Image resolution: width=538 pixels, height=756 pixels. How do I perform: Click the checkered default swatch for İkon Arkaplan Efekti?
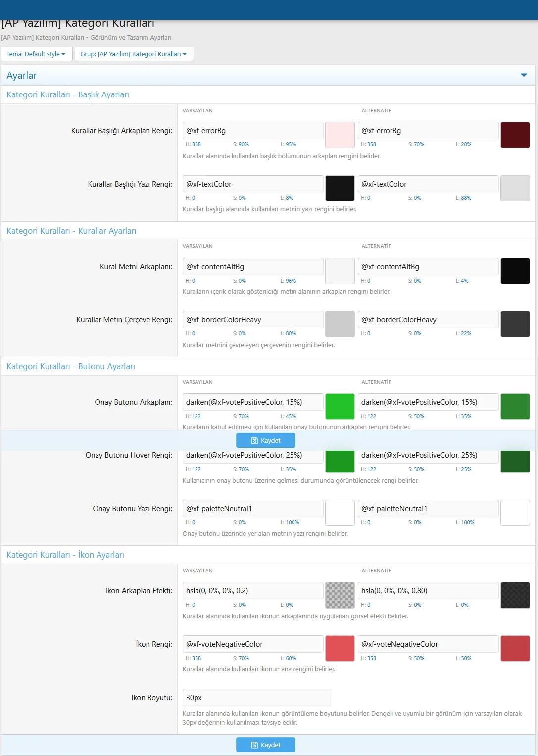point(340,595)
